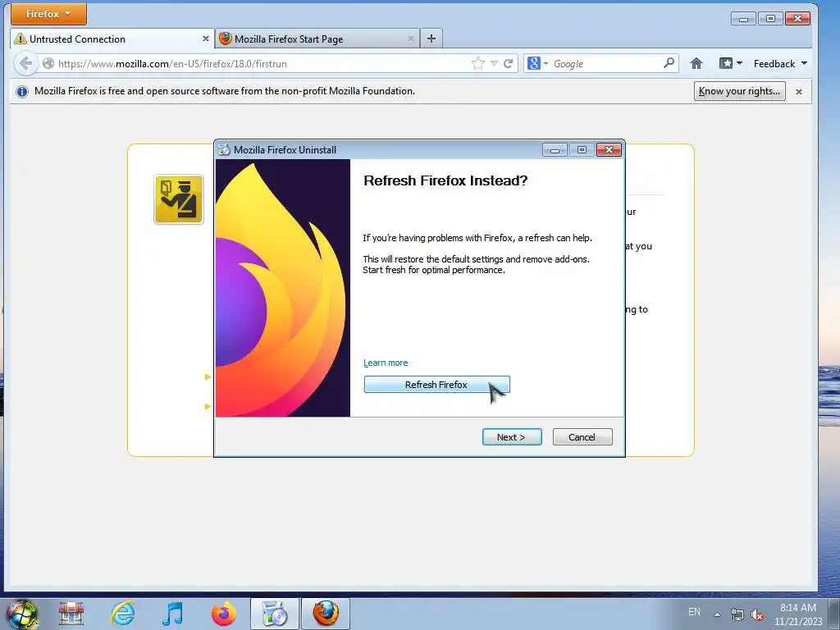Dismiss the Mozilla info notification bar
The height and width of the screenshot is (630, 840).
pos(799,92)
